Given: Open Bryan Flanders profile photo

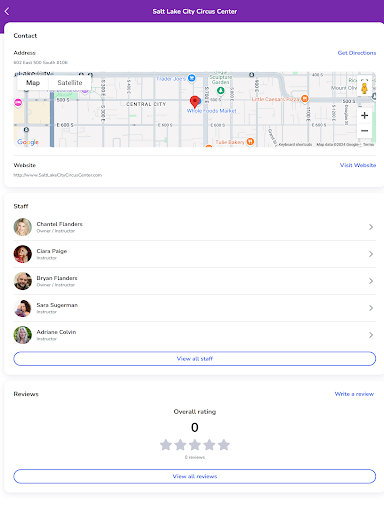Looking at the screenshot, I should point(23,281).
